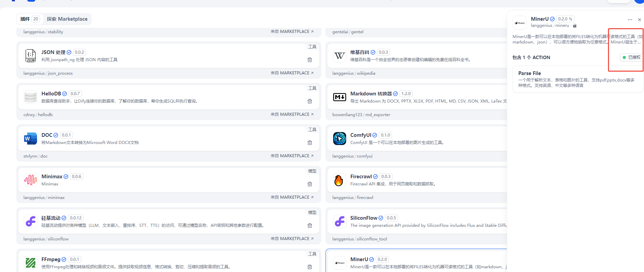Click the 维基百科 W icon
The width and height of the screenshot is (644, 272).
tap(340, 56)
